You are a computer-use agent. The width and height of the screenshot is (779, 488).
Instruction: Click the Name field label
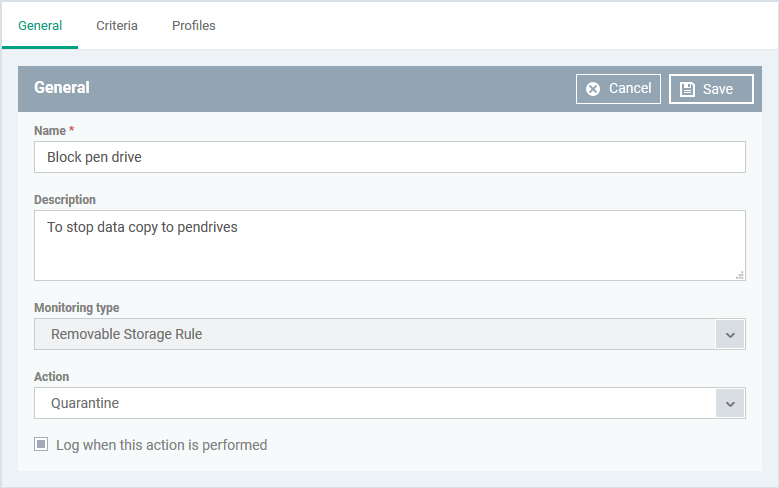pyautogui.click(x=50, y=131)
